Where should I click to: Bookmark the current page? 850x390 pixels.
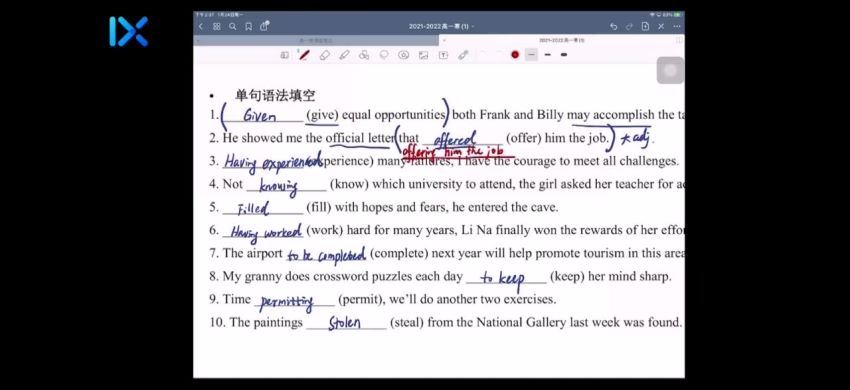click(248, 26)
